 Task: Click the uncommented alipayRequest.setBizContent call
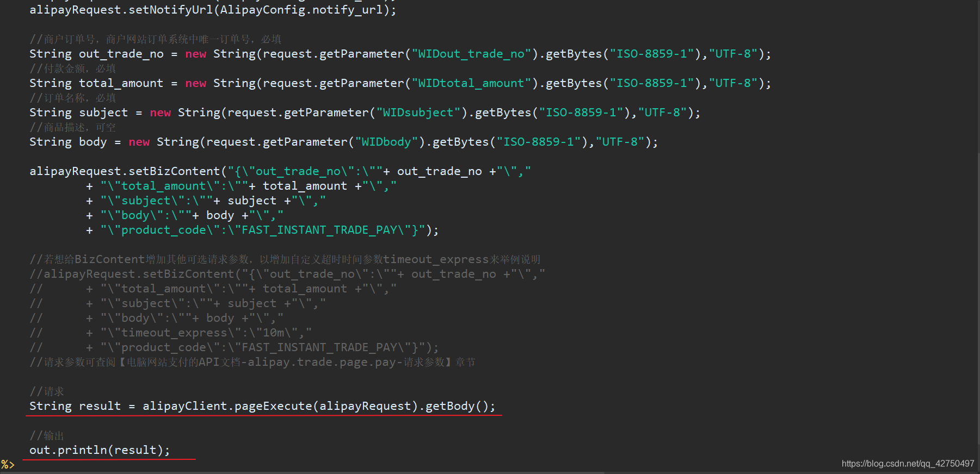pos(280,171)
